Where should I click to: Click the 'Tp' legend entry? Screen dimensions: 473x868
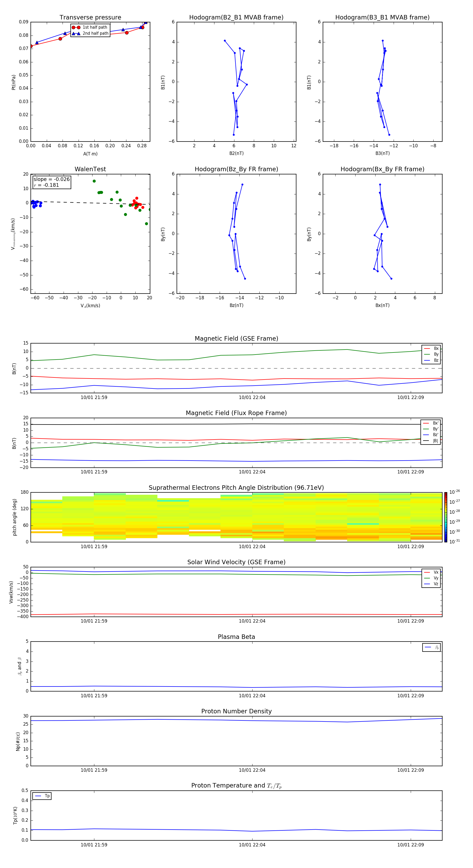[42, 796]
